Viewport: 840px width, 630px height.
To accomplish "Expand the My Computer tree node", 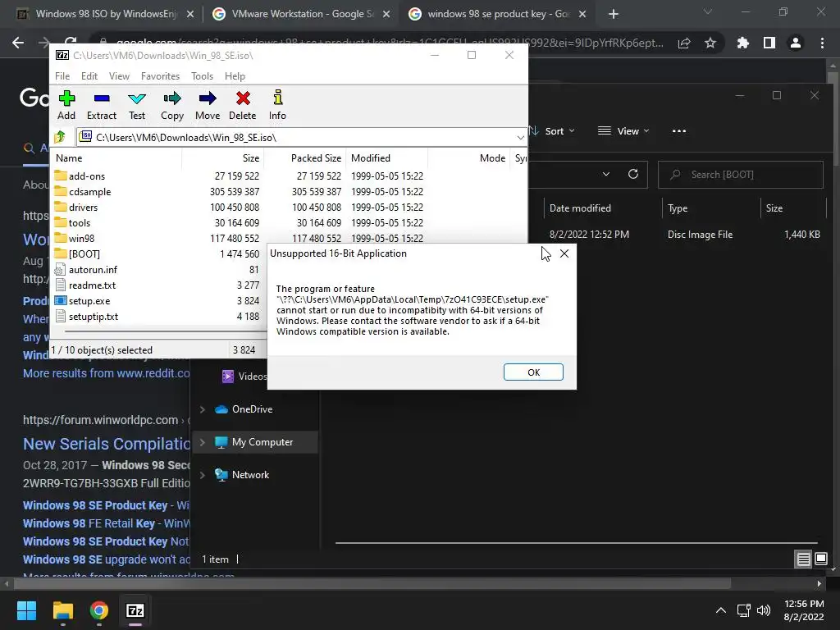I will tap(203, 442).
